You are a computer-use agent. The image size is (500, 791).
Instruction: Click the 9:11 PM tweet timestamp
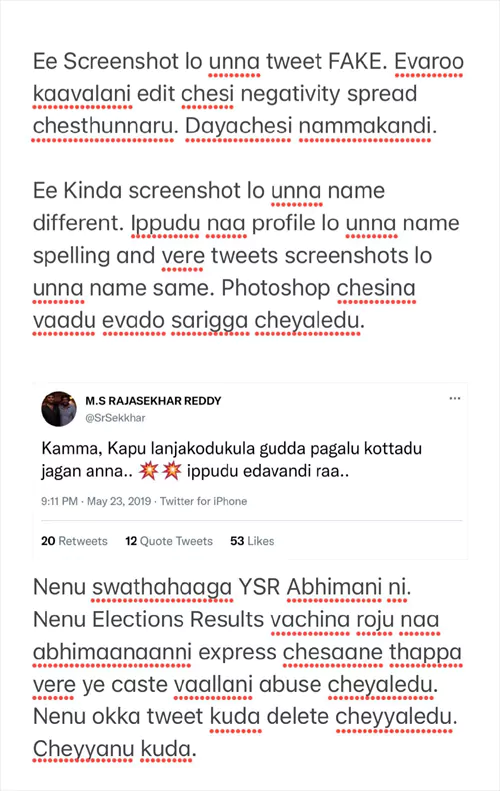[x=60, y=501]
